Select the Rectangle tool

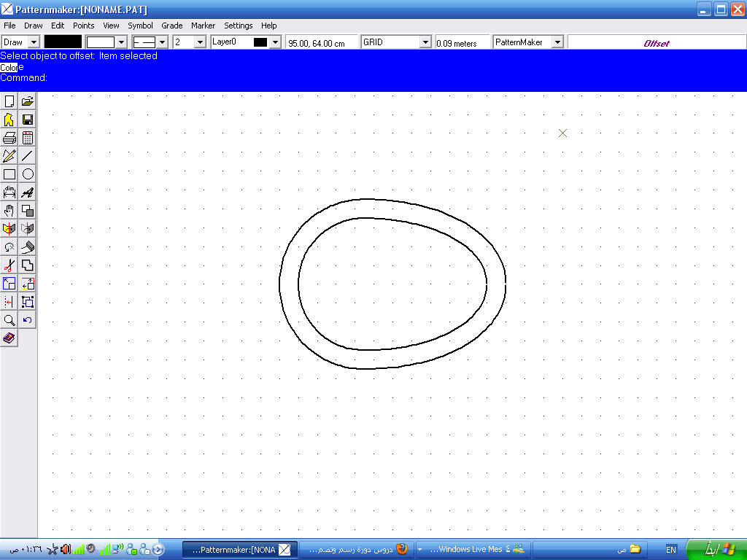click(9, 174)
